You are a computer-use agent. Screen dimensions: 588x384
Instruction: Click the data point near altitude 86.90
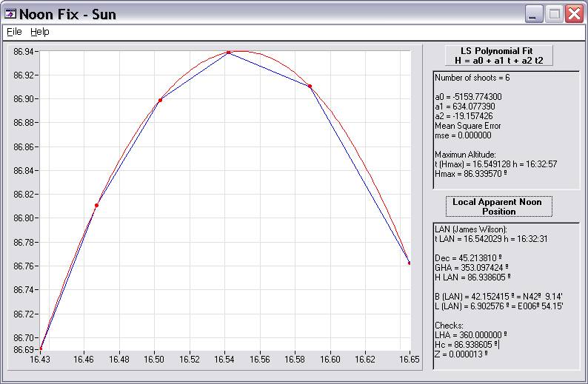pyautogui.click(x=160, y=100)
